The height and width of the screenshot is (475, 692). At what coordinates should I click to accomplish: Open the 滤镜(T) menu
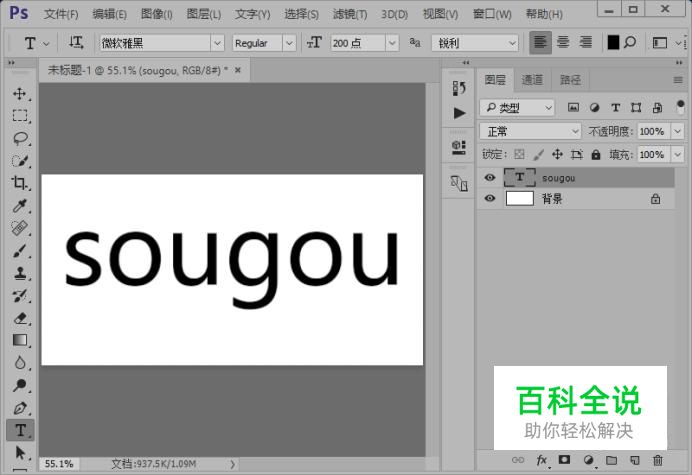click(x=350, y=14)
